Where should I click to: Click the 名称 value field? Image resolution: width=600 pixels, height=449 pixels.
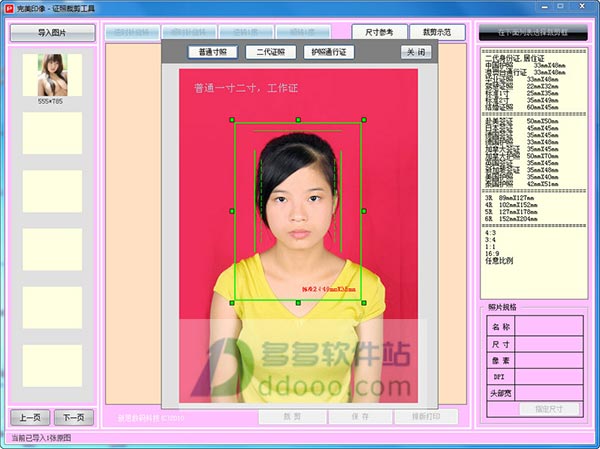[549, 326]
